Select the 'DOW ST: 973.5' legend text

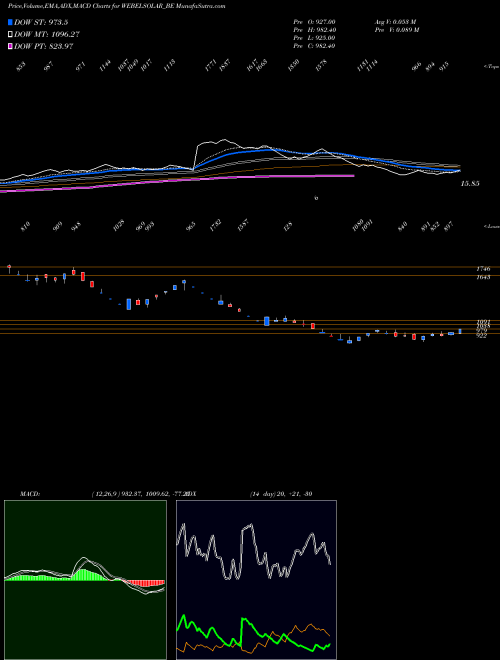(x=41, y=22)
